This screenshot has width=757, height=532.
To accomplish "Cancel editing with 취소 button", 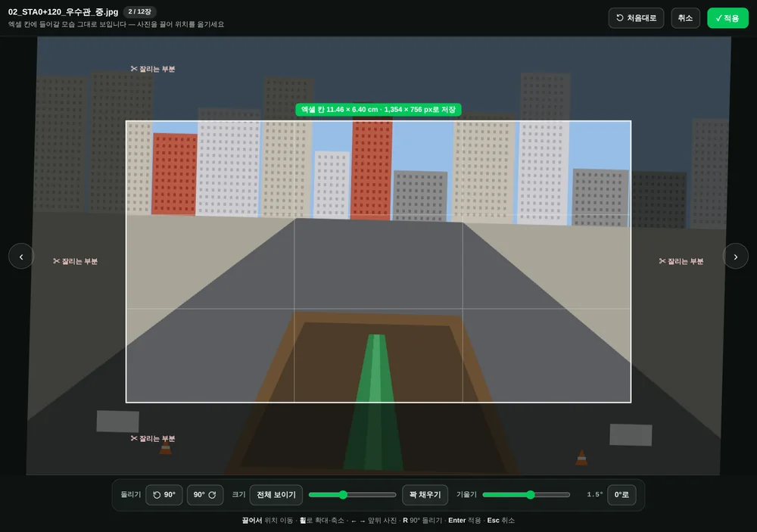I will pyautogui.click(x=685, y=18).
